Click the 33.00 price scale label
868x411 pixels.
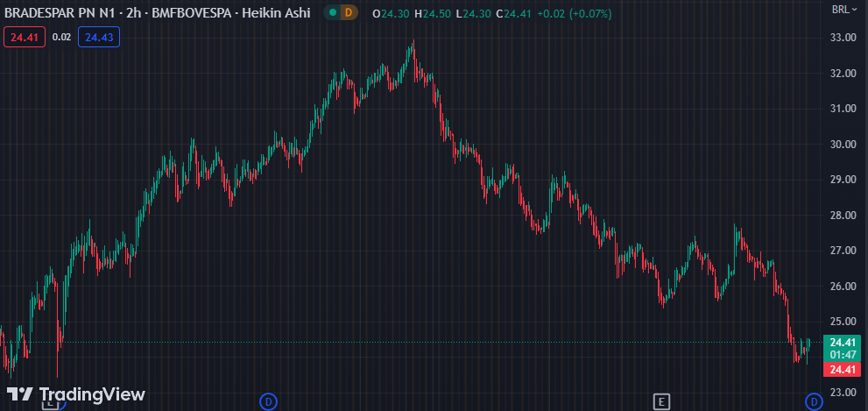[x=843, y=38]
